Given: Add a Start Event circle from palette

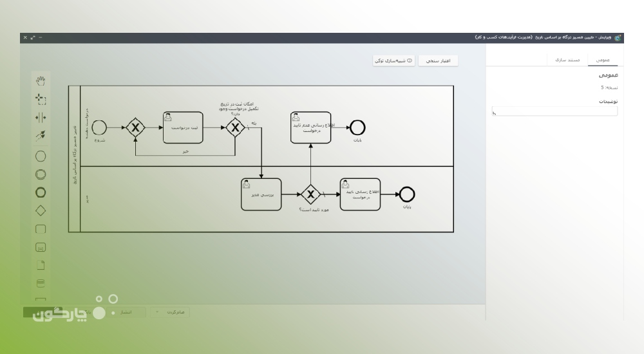Looking at the screenshot, I should point(41,156).
